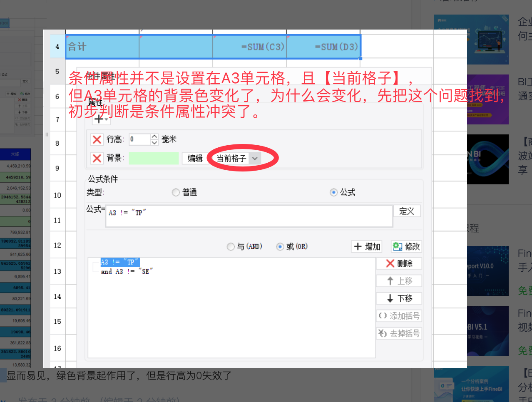Click the 上移 move up button

399,281
